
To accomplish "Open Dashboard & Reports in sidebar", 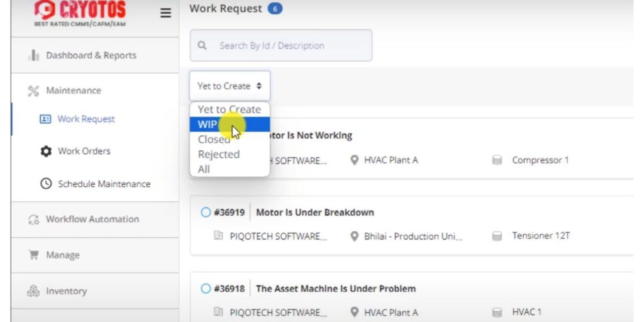I will coord(91,55).
